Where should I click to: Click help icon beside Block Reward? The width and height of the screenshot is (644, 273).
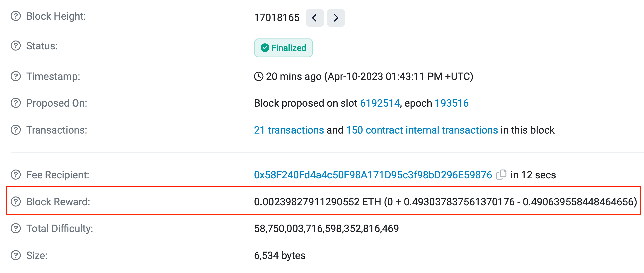pyautogui.click(x=16, y=202)
